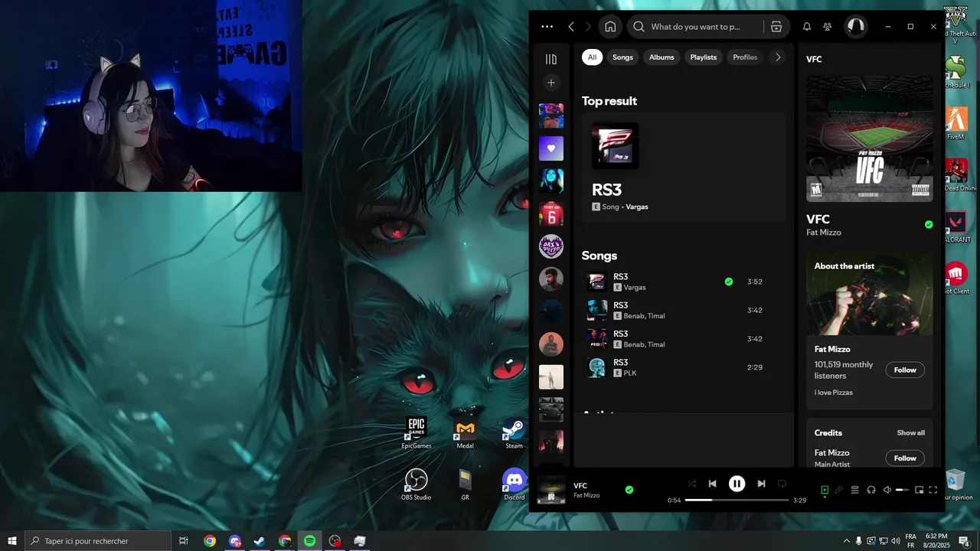Open the Miniplayer icon
980x551 pixels.
(x=920, y=490)
